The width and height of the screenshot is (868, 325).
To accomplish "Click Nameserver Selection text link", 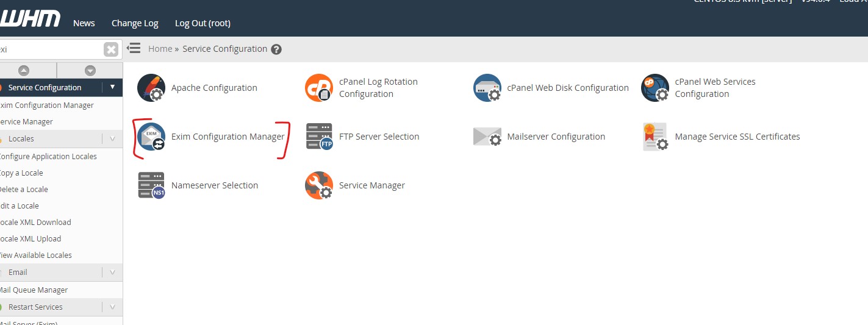I will pos(215,185).
